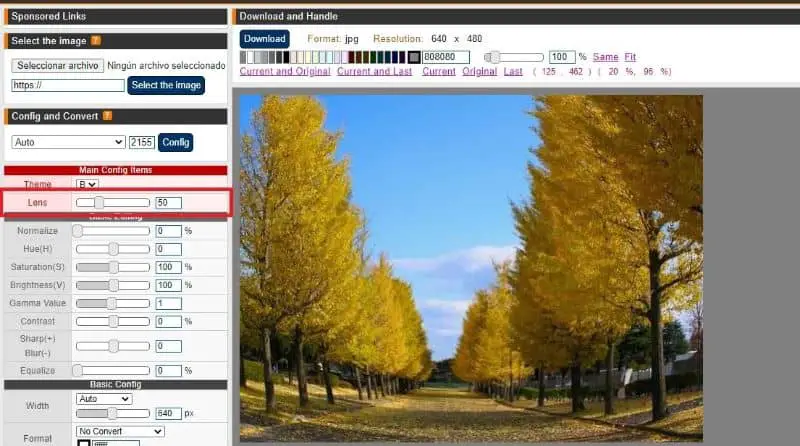
Task: Adjust the zoom percentage slider
Action: coord(514,57)
